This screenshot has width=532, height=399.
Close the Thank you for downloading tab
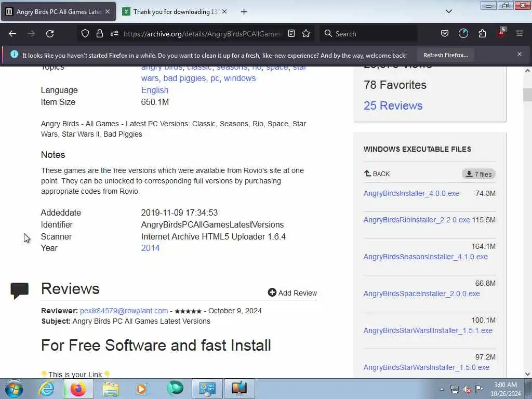click(x=224, y=11)
